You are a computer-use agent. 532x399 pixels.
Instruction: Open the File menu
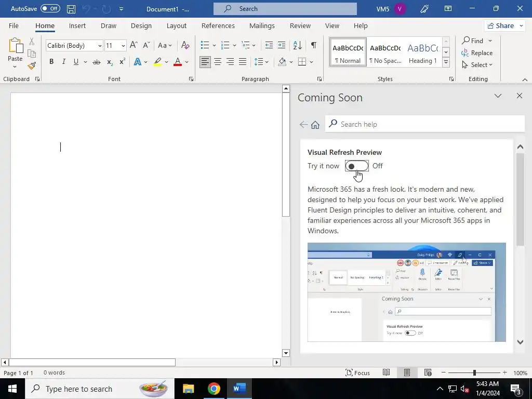(x=14, y=26)
